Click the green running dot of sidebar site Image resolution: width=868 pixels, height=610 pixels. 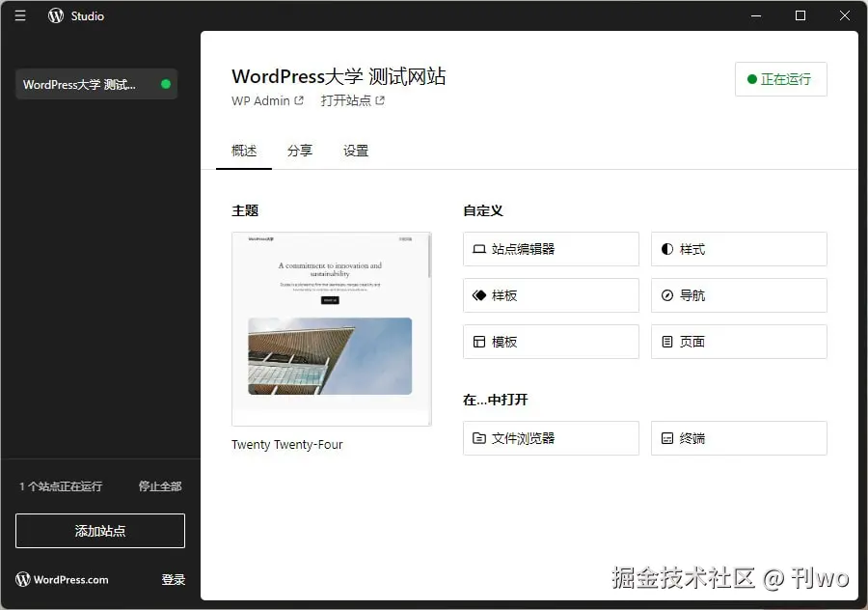point(166,84)
